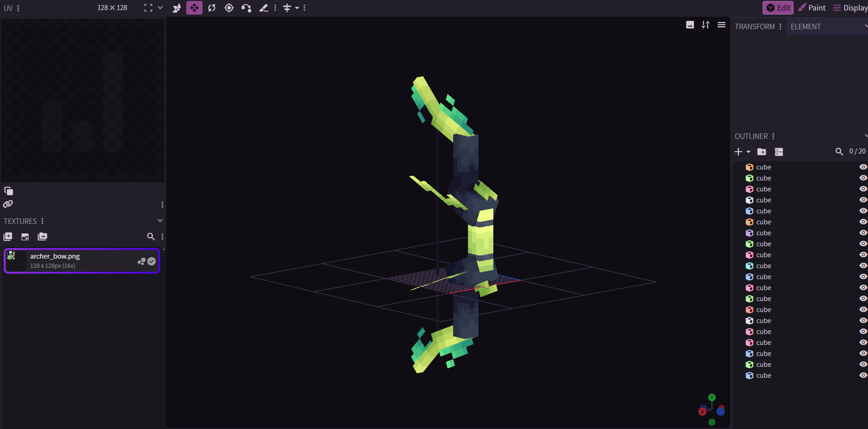868x429 pixels.
Task: Click the 0 / 20 selection counter
Action: coord(857,151)
